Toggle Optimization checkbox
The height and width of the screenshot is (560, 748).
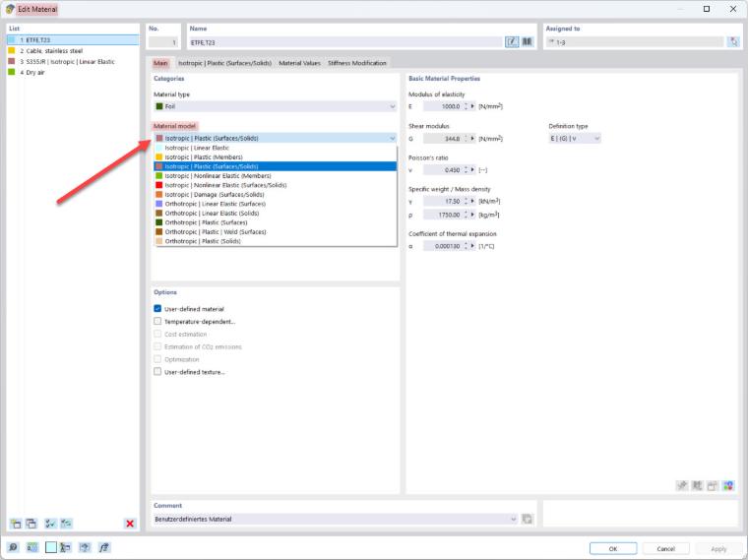[x=157, y=359]
